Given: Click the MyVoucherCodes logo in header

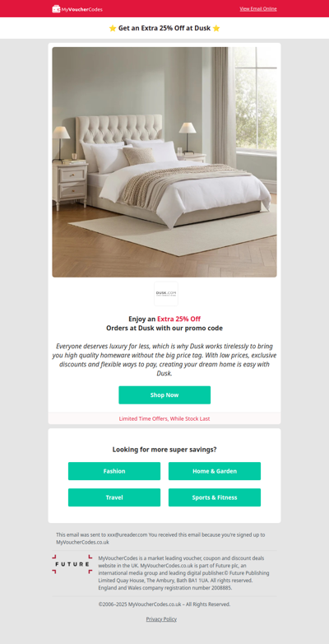Looking at the screenshot, I should point(77,9).
